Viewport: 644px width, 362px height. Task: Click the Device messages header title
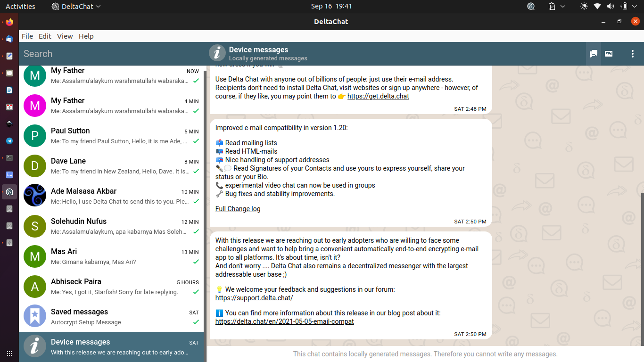(x=258, y=49)
